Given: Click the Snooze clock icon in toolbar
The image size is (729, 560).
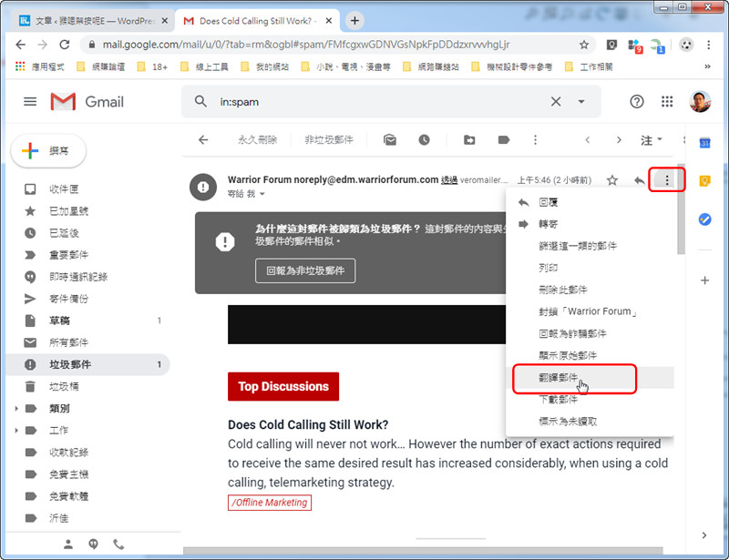Looking at the screenshot, I should pos(424,140).
